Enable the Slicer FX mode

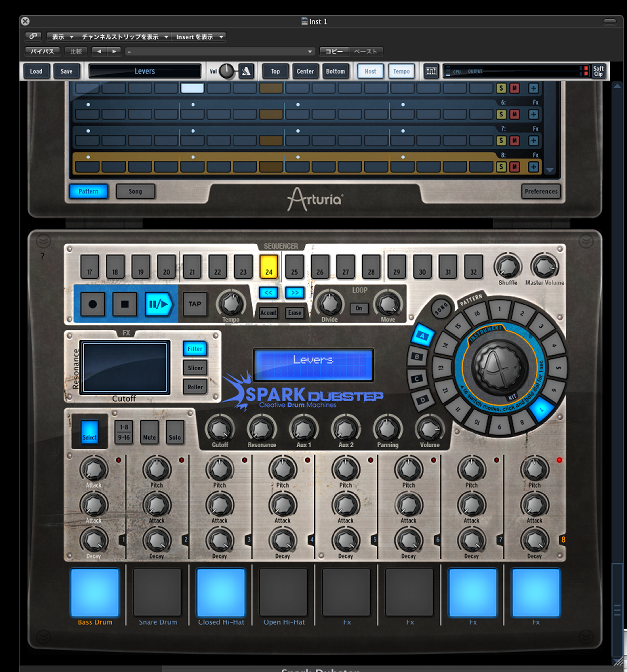195,368
